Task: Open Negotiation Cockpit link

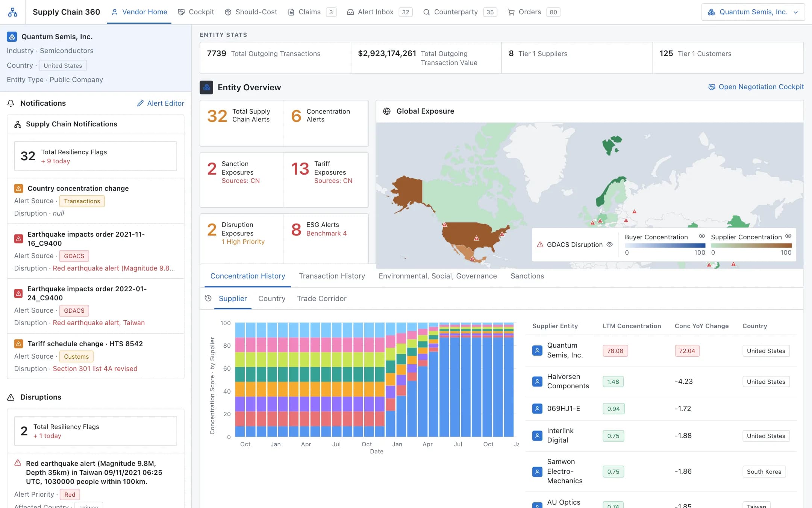Action: [x=756, y=87]
